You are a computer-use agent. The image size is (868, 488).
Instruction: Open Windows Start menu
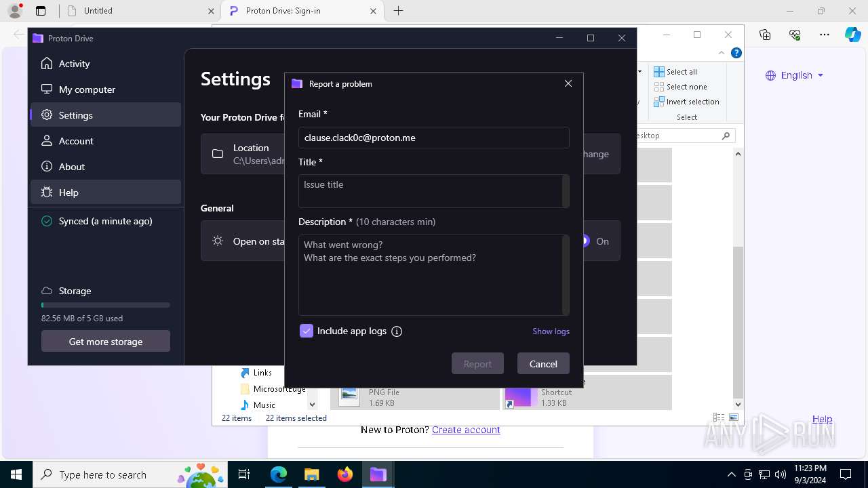(16, 474)
